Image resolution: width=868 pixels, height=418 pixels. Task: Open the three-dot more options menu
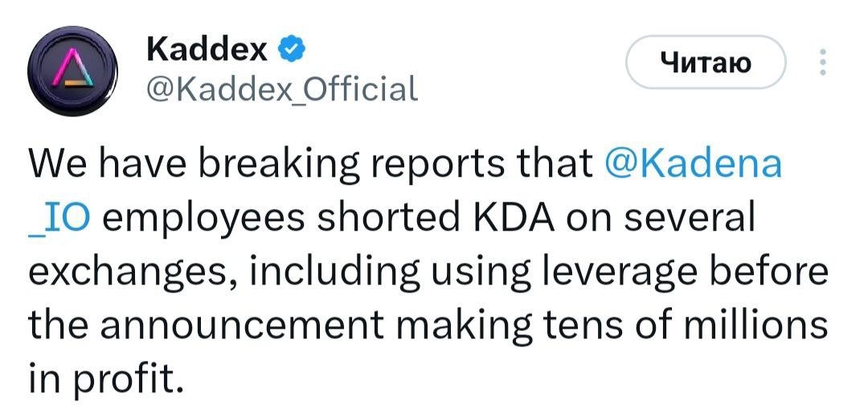coord(821,63)
